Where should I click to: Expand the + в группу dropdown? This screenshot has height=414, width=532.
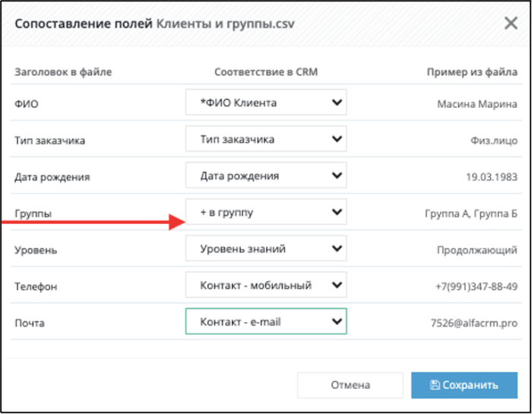point(266,212)
